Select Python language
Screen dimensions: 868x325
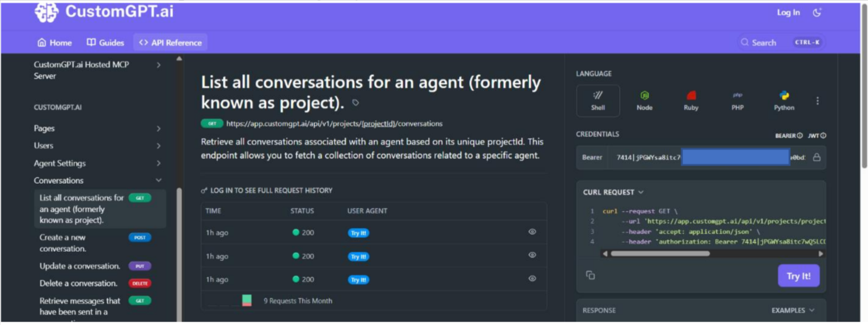[784, 101]
